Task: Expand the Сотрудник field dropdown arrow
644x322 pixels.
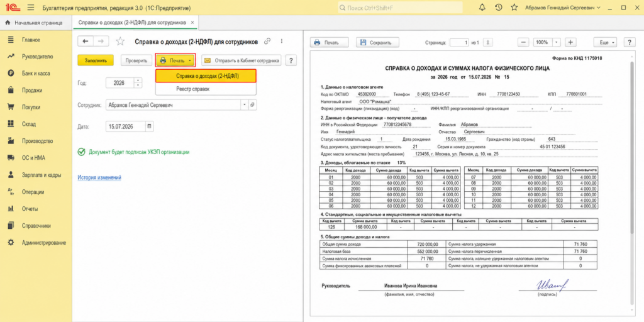Action: click(x=245, y=105)
